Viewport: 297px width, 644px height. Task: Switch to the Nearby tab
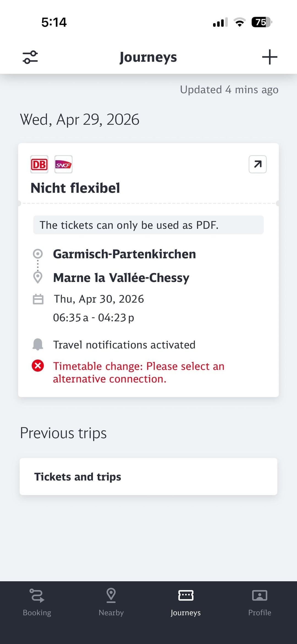(x=111, y=602)
